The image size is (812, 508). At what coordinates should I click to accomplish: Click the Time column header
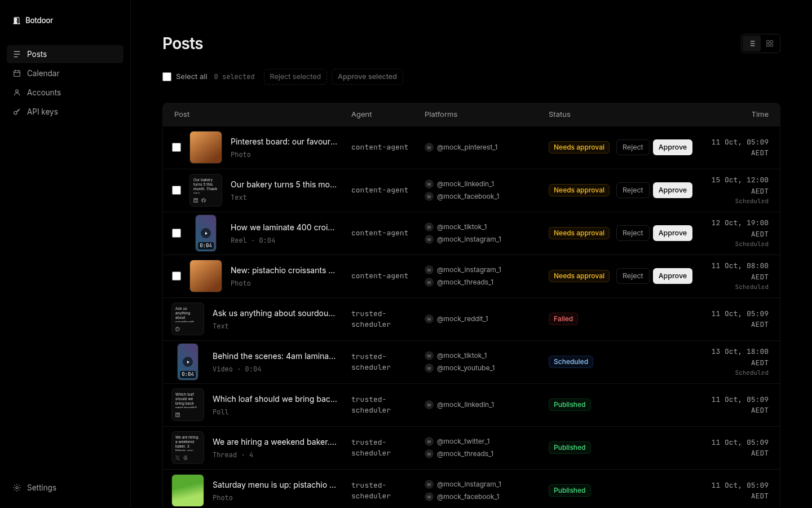760,115
